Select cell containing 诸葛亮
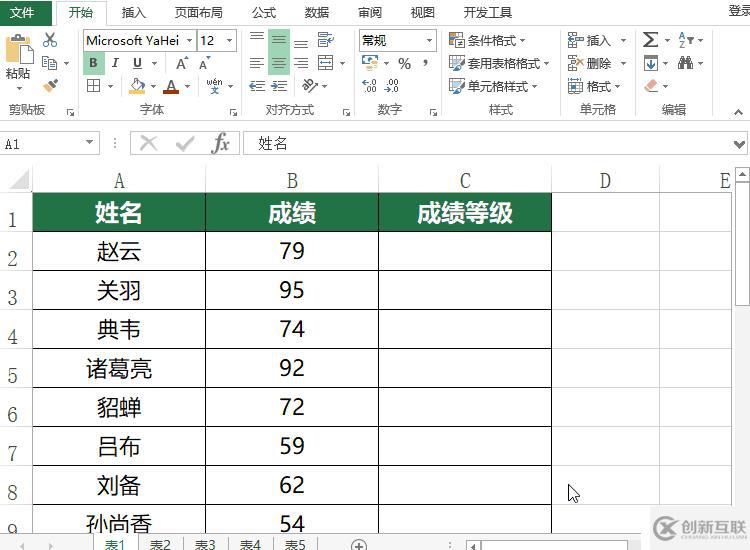Screen dimensions: 750x550 [119, 368]
